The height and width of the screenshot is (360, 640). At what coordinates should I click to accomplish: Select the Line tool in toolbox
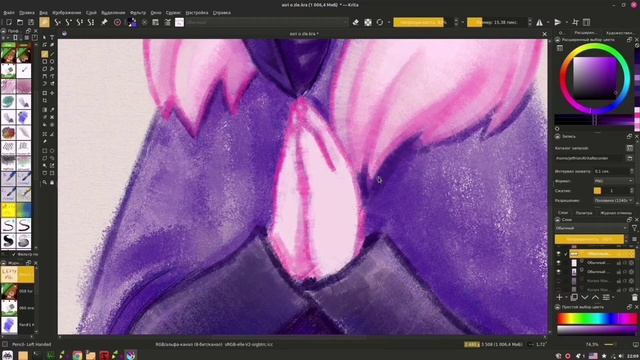[52, 54]
